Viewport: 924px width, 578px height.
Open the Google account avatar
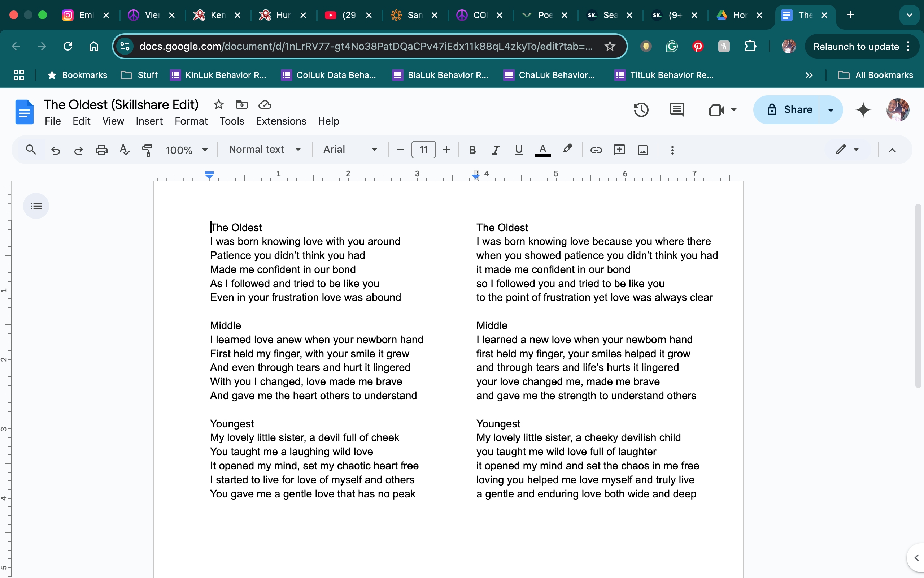[897, 110]
